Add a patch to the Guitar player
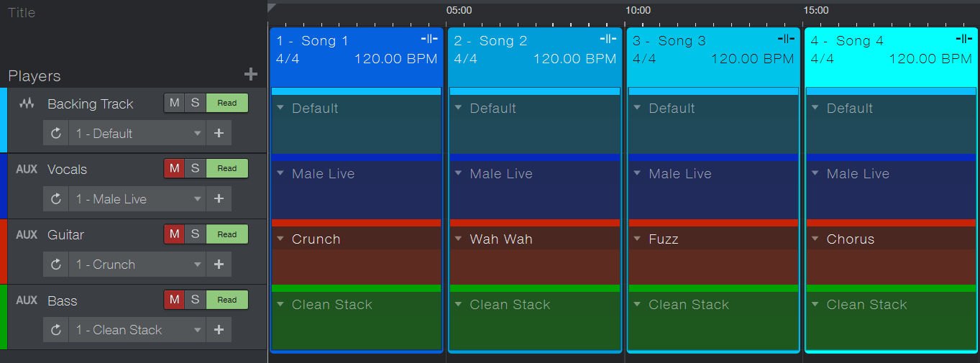The width and height of the screenshot is (980, 363). point(219,265)
